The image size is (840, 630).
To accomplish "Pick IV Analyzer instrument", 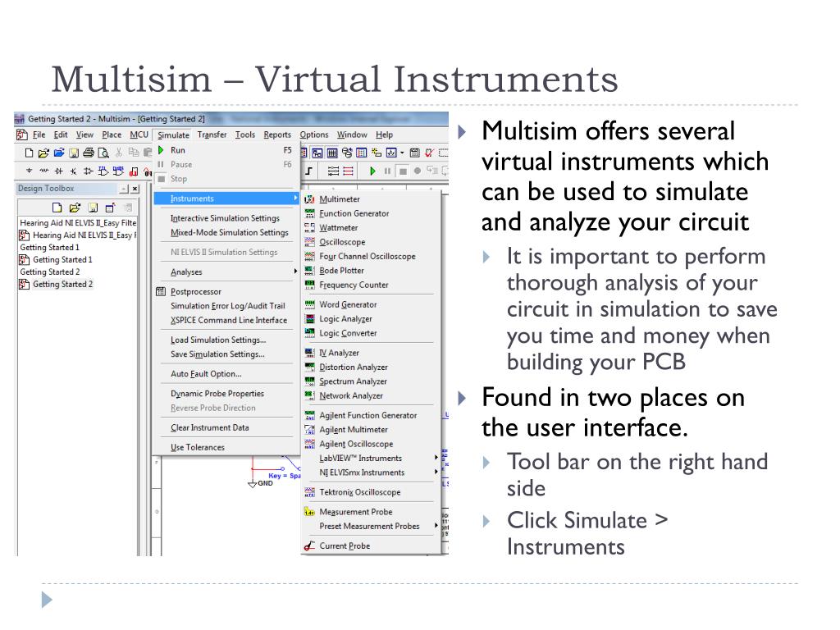I will pos(371,353).
